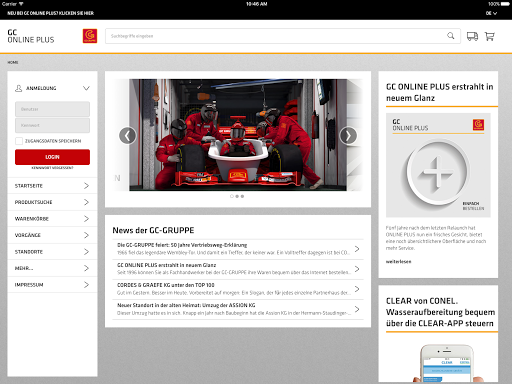512x384 pixels.
Task: Click the red GC-Gruppe logo
Action: pos(90,36)
